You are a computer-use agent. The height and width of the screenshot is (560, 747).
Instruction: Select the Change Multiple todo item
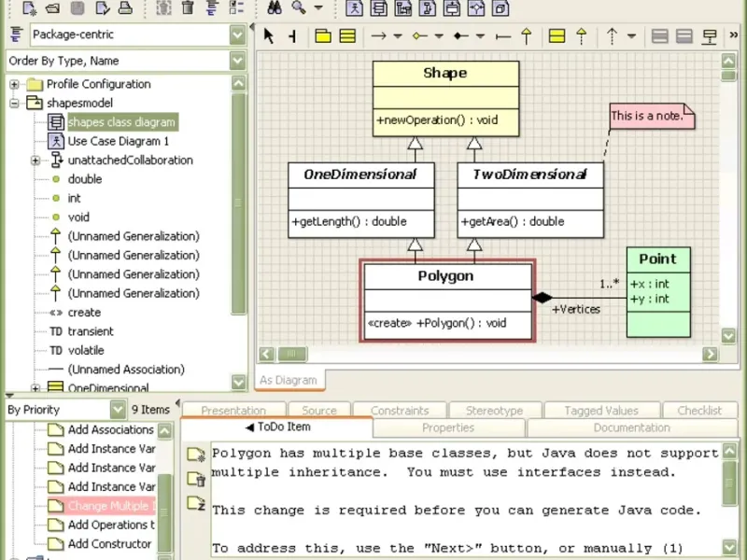[102, 506]
